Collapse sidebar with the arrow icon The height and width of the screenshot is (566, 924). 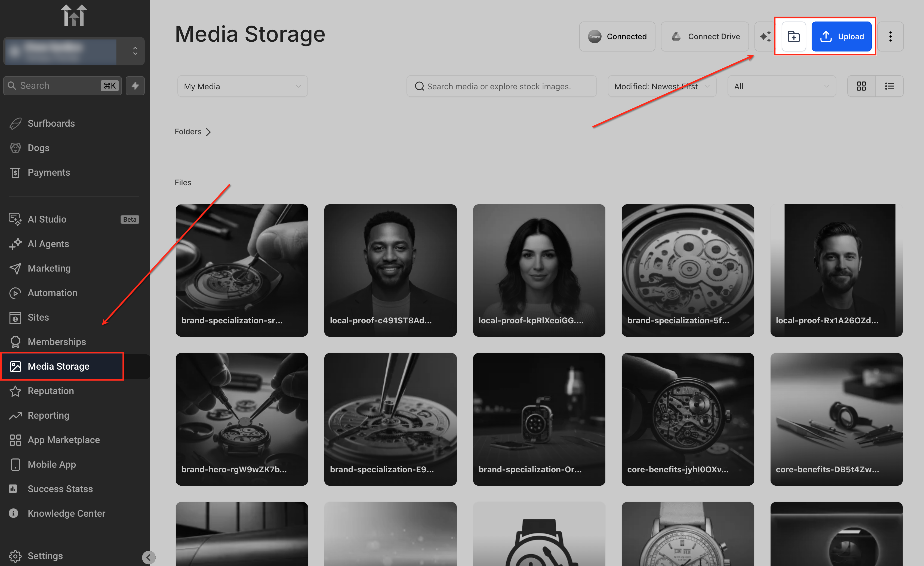click(x=149, y=557)
